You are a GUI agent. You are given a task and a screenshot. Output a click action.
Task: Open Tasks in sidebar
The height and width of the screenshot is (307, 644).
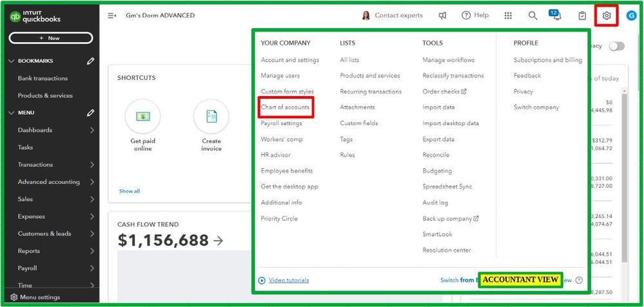(x=26, y=147)
